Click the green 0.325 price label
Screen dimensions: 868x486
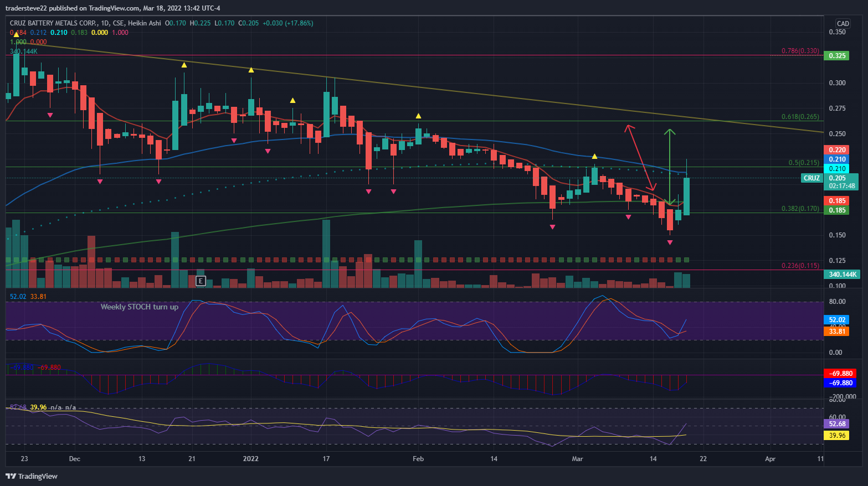tap(836, 56)
